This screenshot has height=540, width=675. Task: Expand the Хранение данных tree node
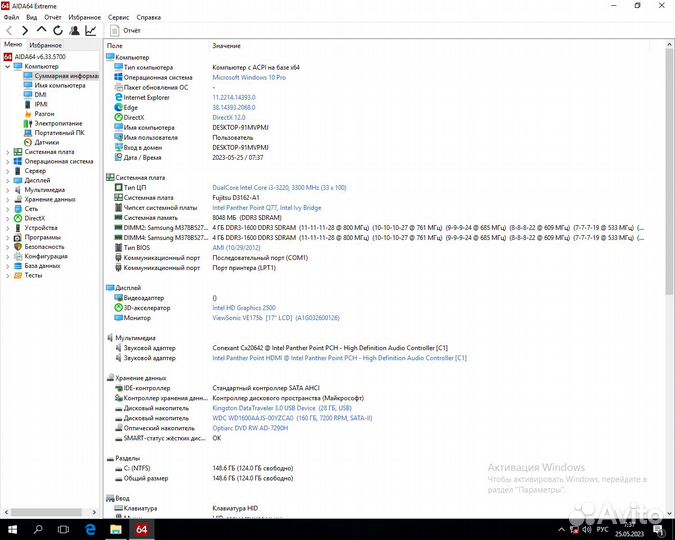coord(7,199)
